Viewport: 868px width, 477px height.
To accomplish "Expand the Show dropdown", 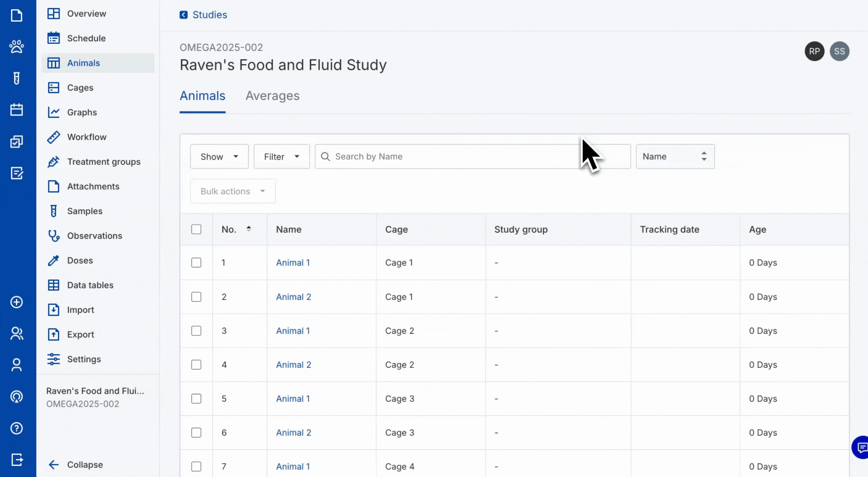I will click(219, 156).
